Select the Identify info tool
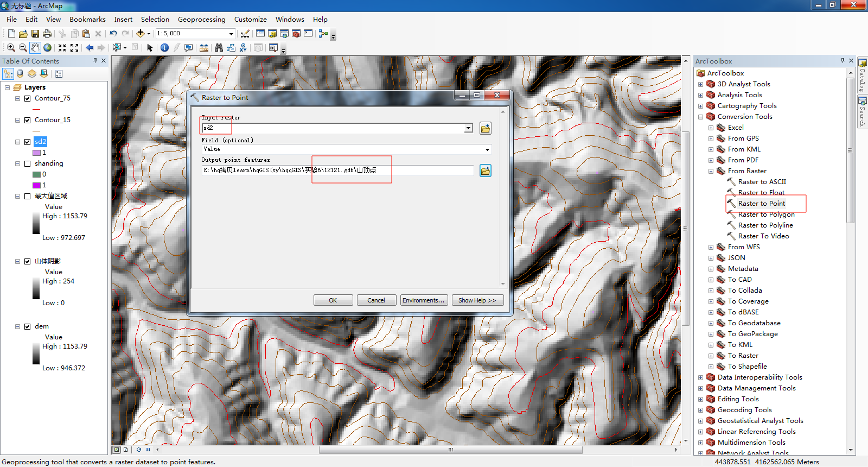 click(164, 48)
